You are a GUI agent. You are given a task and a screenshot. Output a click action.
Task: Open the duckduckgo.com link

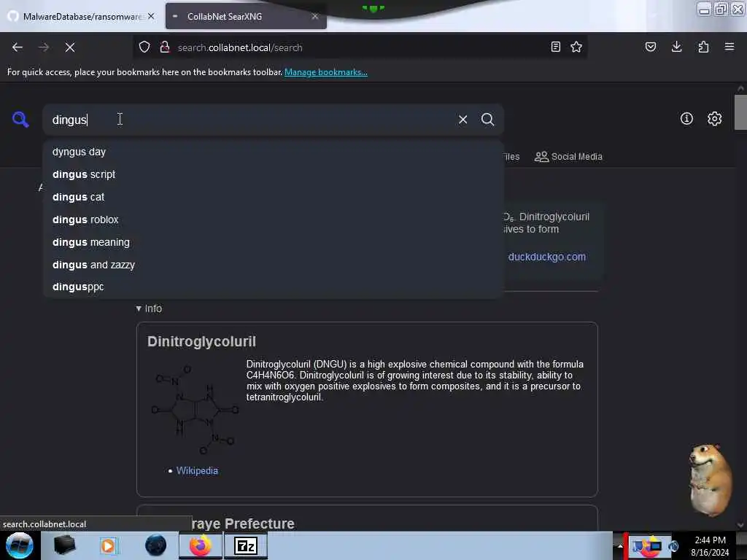coord(547,257)
